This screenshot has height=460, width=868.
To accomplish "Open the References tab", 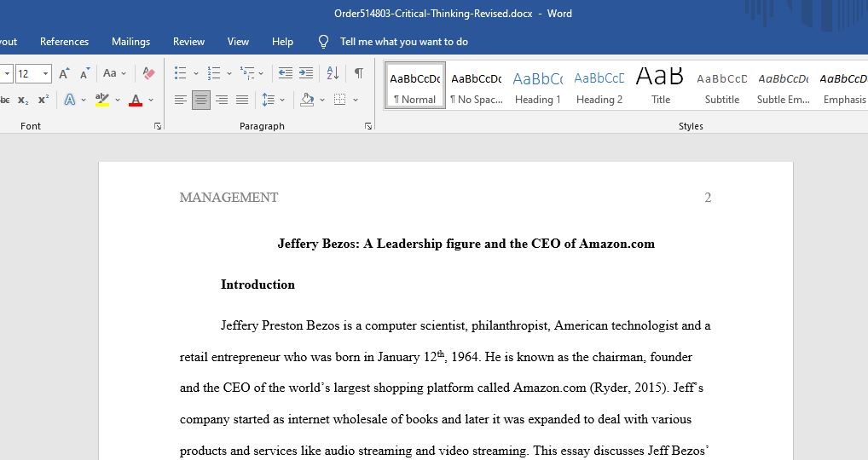I will coord(64,42).
